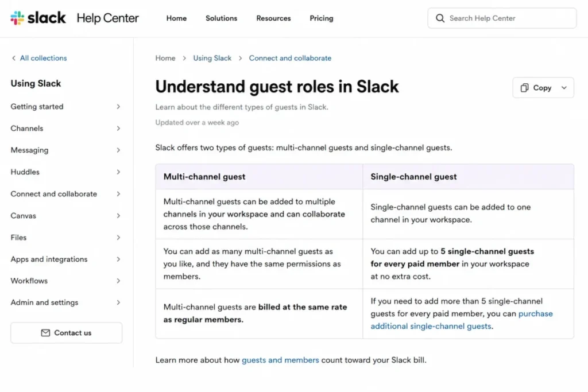Go back to All collections
The image size is (588, 392).
pos(43,58)
